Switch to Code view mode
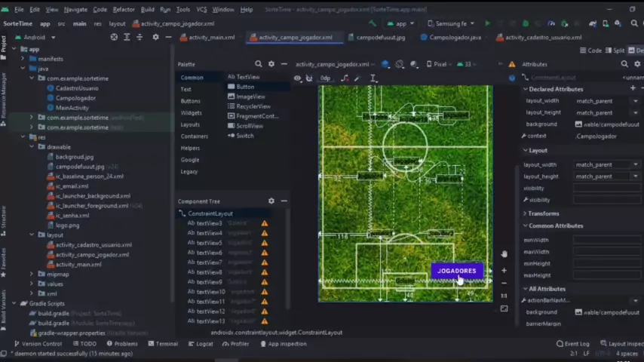The width and height of the screenshot is (644, 362). pos(590,51)
